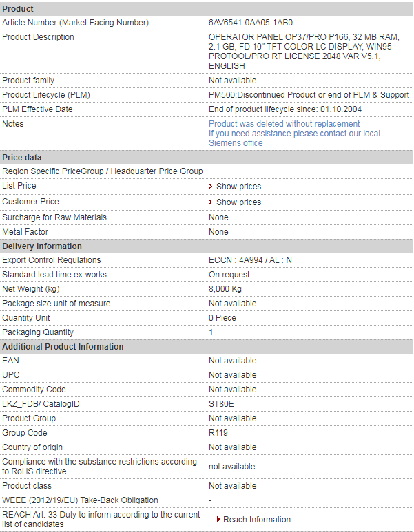Show prices for Customer Price
Viewport: 414px width, 532px height.
click(x=238, y=202)
